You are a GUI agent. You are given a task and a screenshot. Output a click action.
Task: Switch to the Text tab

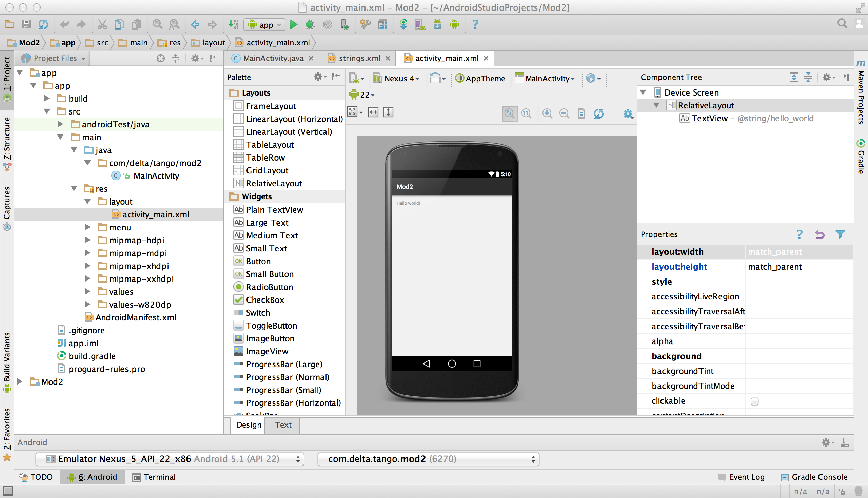[x=283, y=425]
